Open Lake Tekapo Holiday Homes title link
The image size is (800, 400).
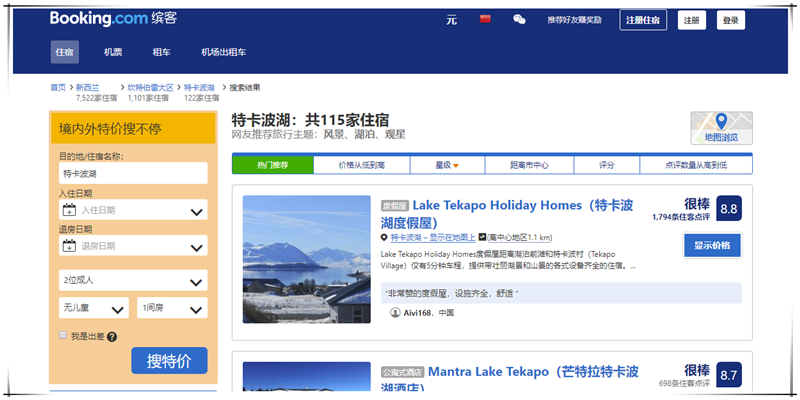(507, 214)
